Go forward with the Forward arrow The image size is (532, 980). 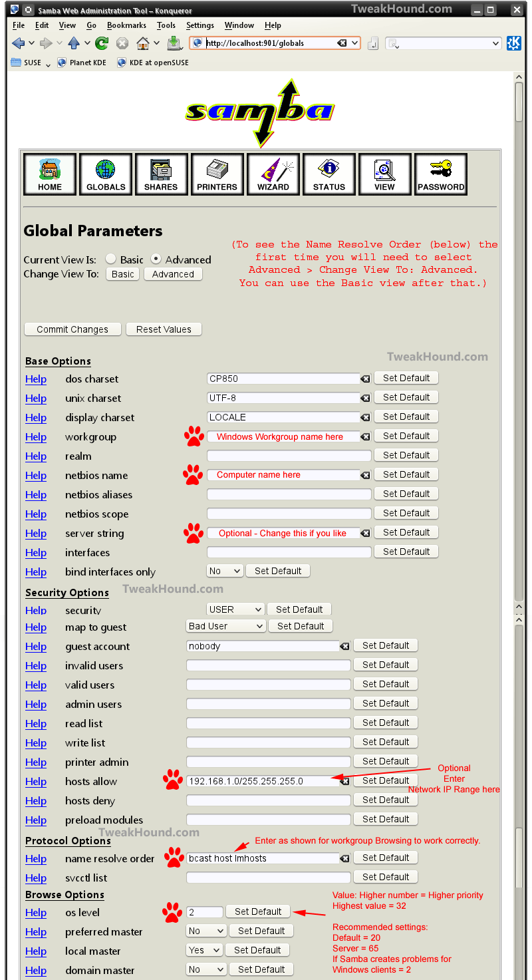(46, 43)
